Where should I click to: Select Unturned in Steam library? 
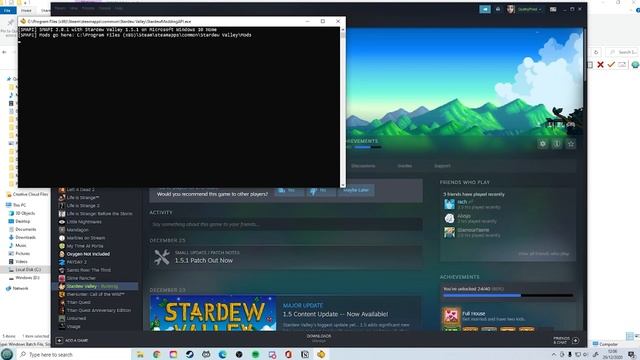76,318
